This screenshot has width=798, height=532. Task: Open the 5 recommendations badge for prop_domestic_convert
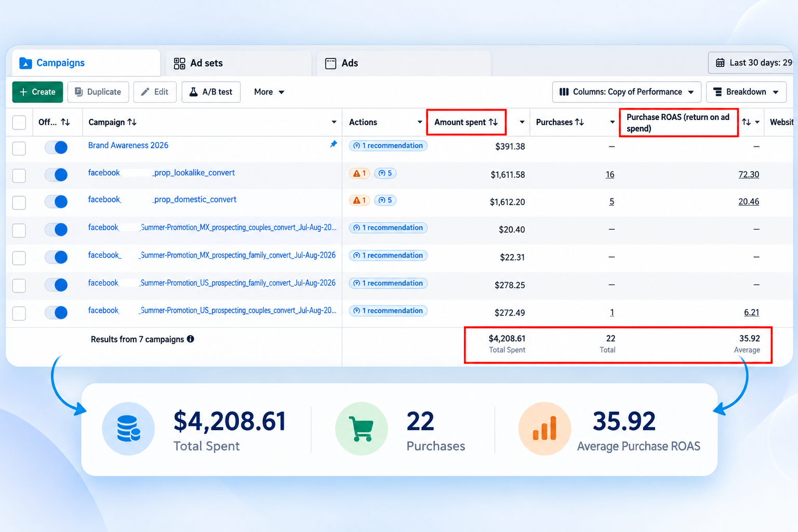click(x=385, y=200)
